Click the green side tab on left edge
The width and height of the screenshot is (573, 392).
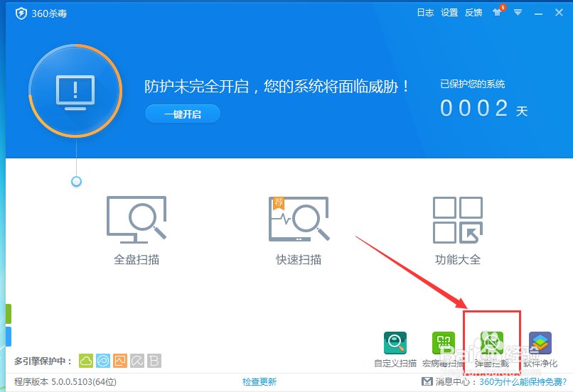tap(9, 314)
